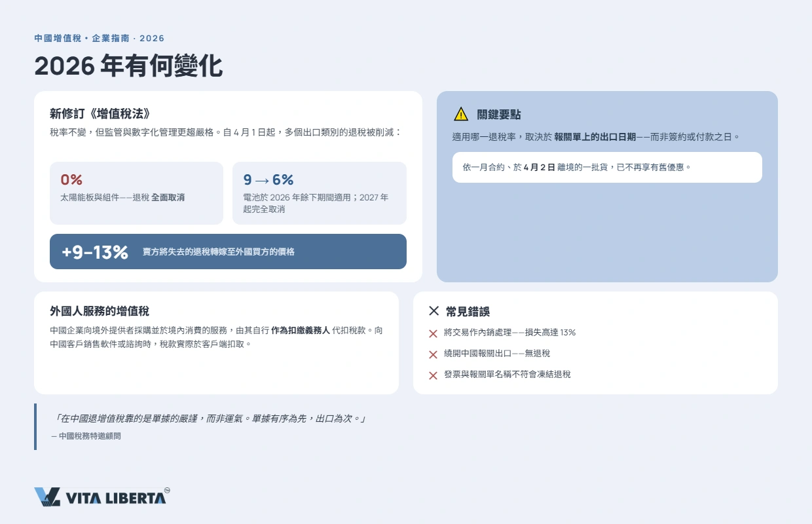Click text about 電池於 2026 年餘下期間適用
Viewport: 812px width, 524px height.
tap(316, 203)
